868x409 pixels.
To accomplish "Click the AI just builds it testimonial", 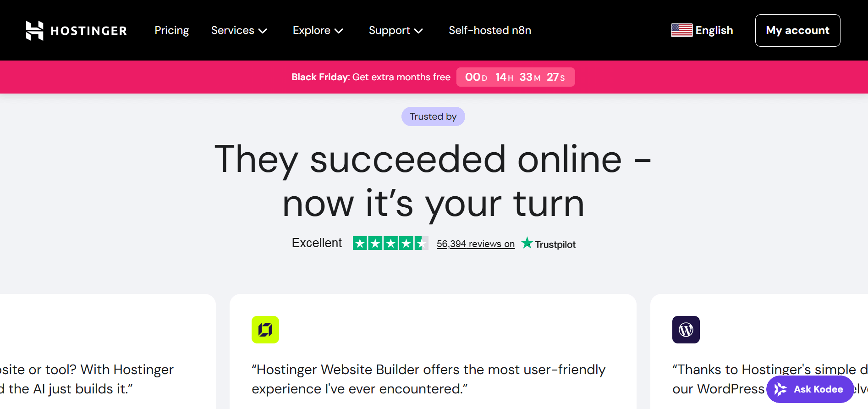I will coord(87,379).
